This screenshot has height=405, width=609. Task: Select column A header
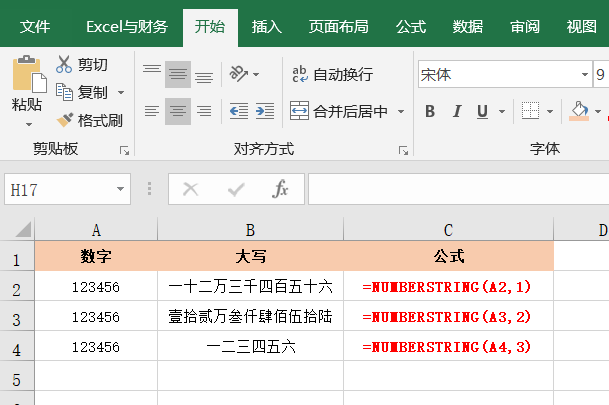(96, 229)
